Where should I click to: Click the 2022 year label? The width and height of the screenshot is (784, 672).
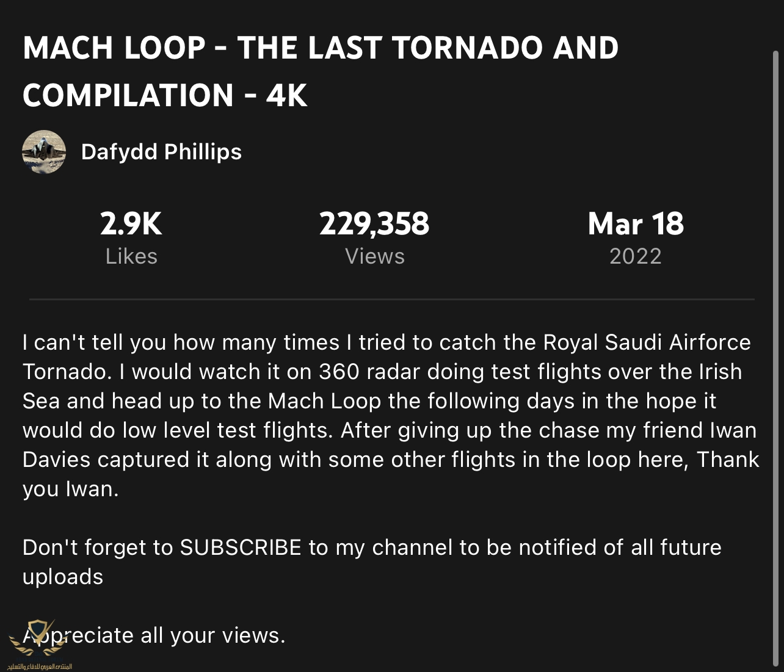pyautogui.click(x=636, y=256)
